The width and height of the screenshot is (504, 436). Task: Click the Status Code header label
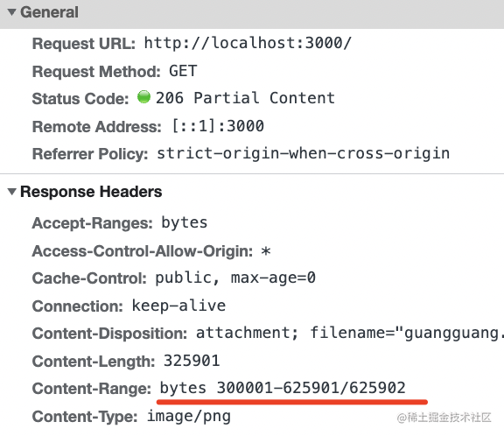tap(80, 98)
